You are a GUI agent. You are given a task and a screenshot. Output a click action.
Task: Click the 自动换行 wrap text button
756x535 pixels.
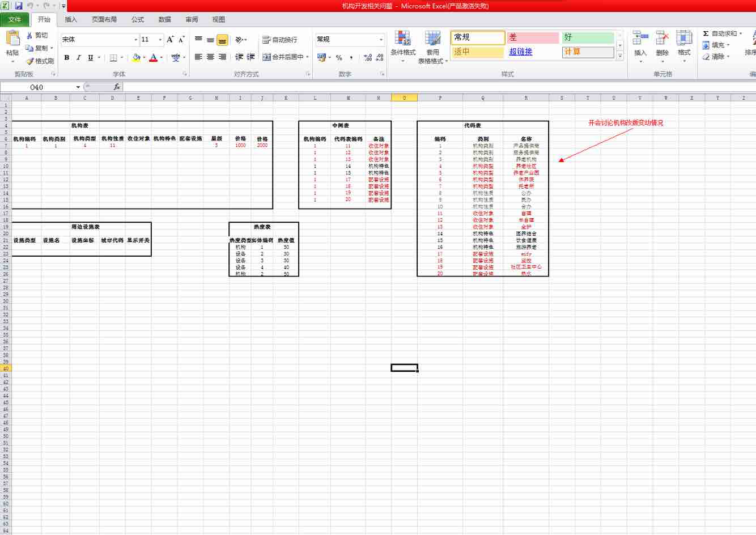(x=280, y=40)
